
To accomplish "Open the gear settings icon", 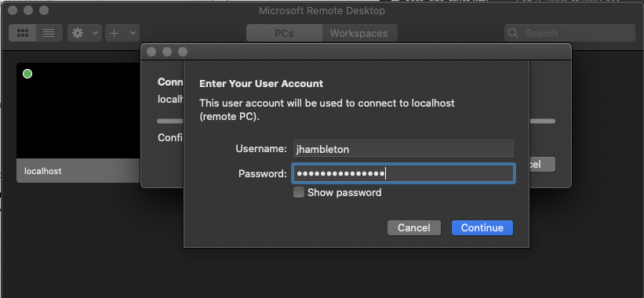I will (x=78, y=33).
